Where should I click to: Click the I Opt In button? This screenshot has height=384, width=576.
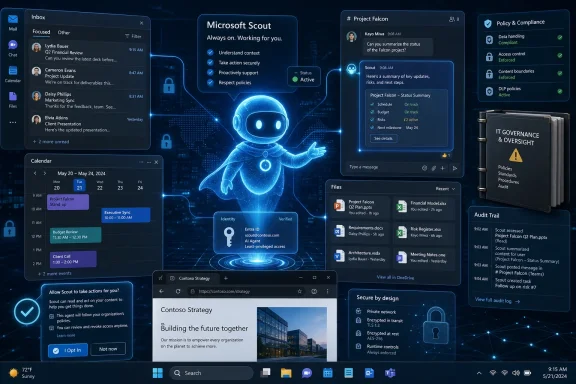(68, 350)
